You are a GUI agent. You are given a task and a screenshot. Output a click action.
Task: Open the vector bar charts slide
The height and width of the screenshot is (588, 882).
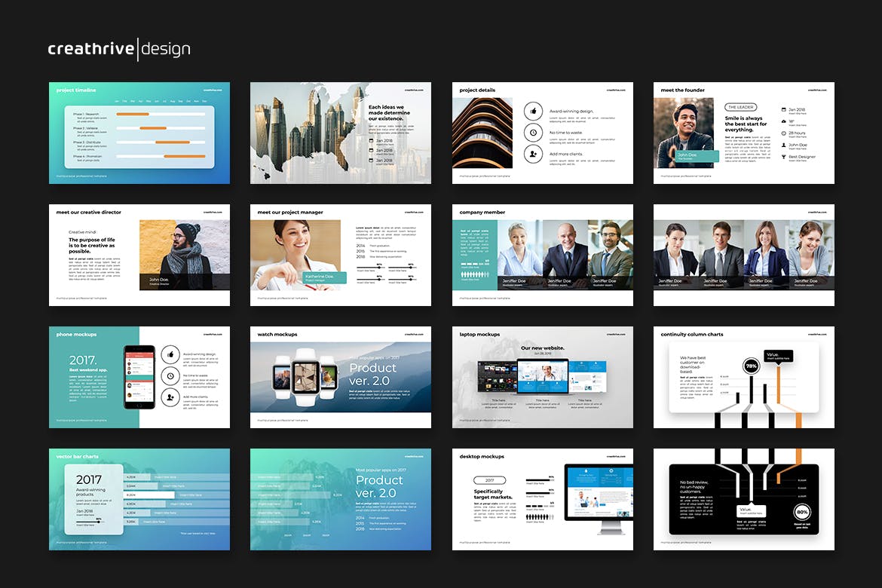(x=139, y=499)
